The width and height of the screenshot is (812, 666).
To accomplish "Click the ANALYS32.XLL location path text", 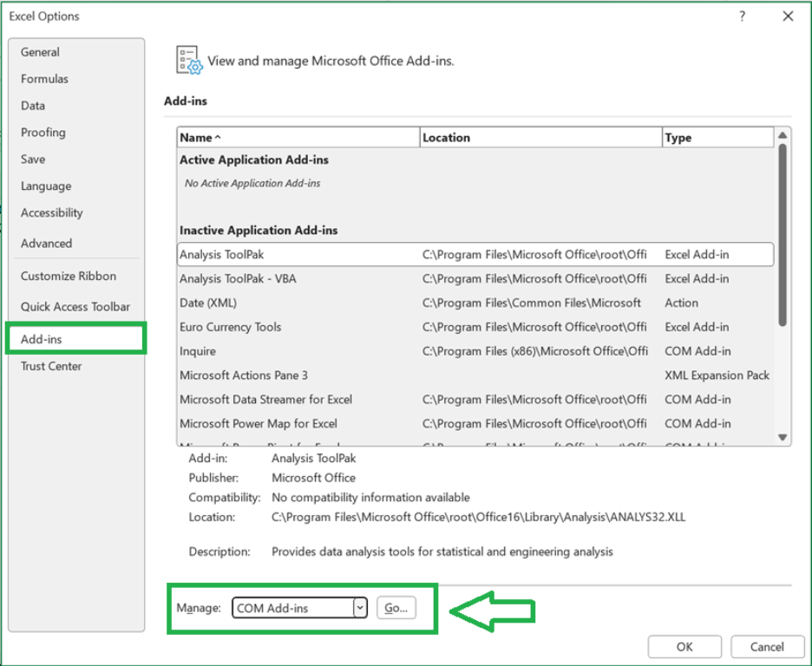I will [479, 518].
